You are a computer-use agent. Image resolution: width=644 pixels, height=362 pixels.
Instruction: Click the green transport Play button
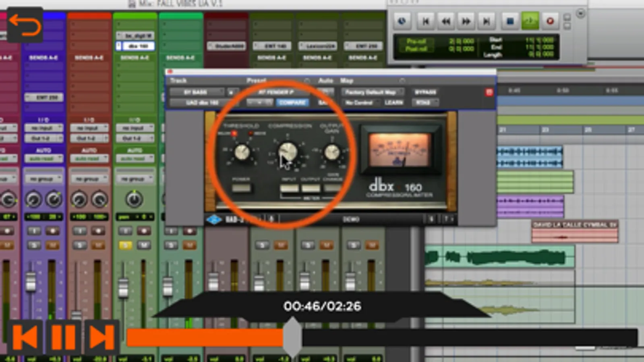(x=530, y=21)
